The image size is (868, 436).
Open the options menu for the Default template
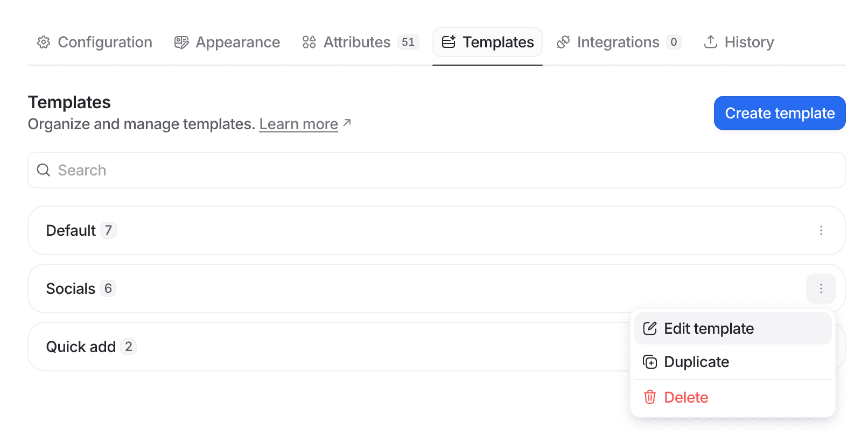click(821, 230)
